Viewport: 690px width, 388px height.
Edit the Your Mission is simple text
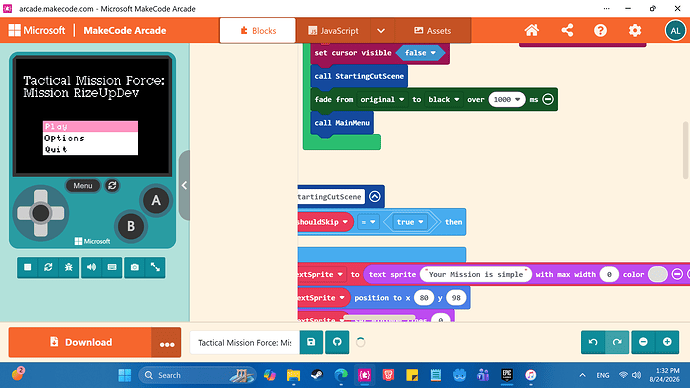click(x=476, y=274)
